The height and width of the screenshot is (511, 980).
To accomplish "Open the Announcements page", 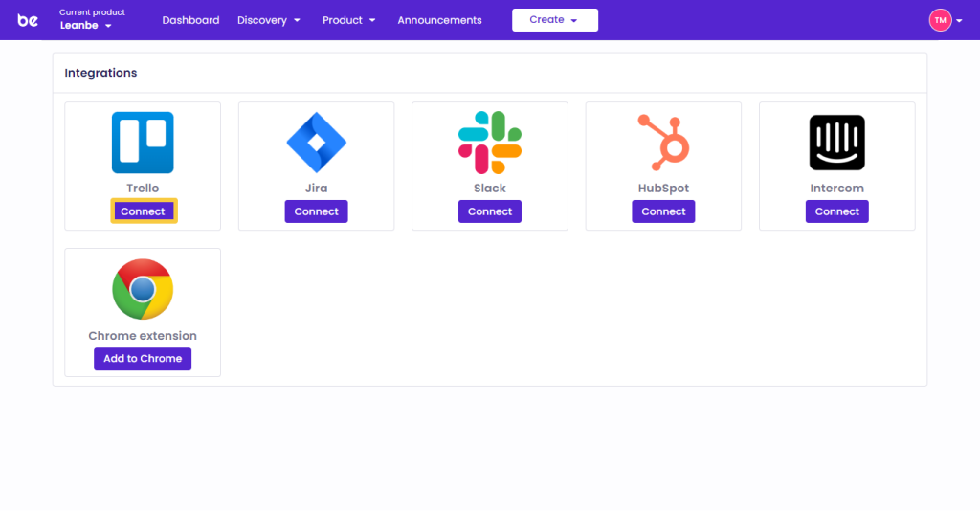I will click(439, 20).
